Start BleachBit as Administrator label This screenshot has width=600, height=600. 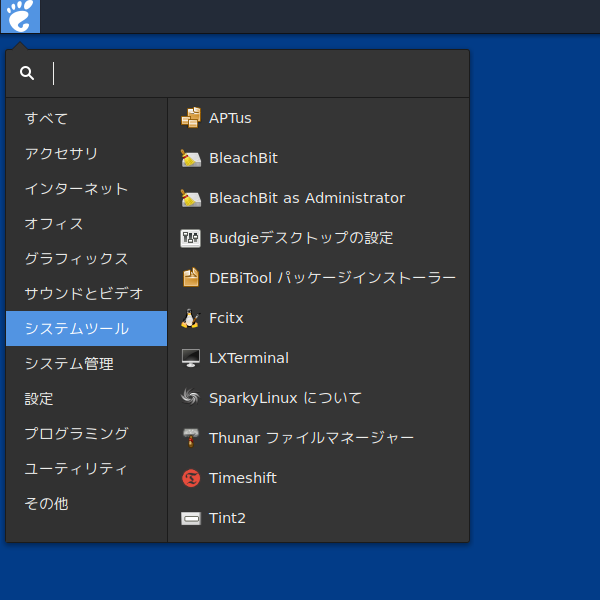pos(307,198)
